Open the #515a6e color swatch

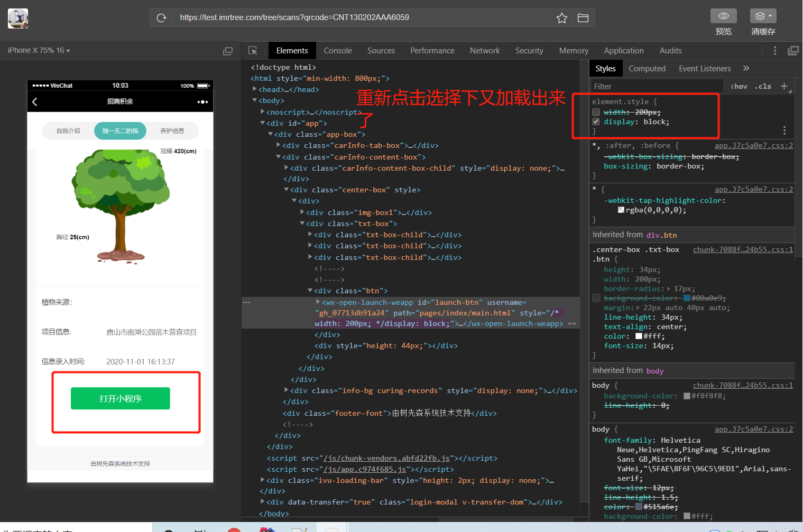point(639,507)
